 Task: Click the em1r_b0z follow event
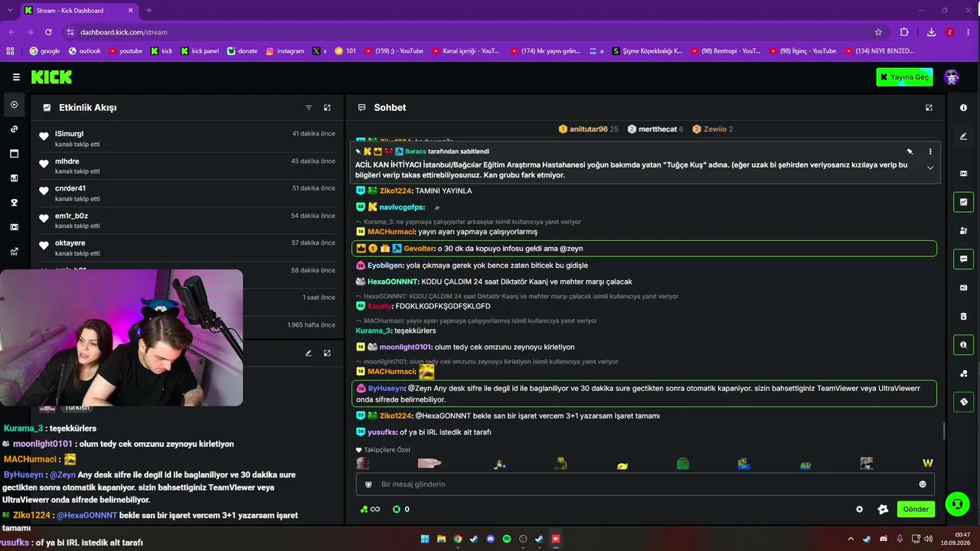[x=188, y=220]
